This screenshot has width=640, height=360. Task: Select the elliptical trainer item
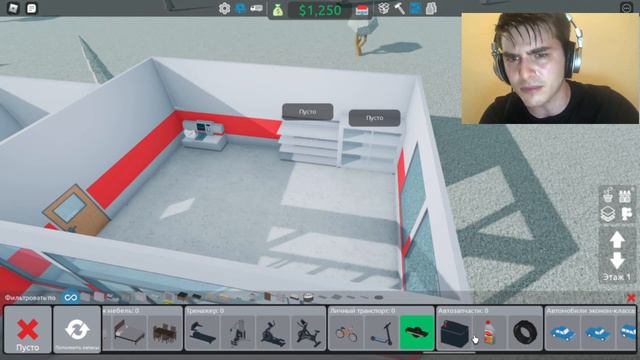click(x=273, y=332)
